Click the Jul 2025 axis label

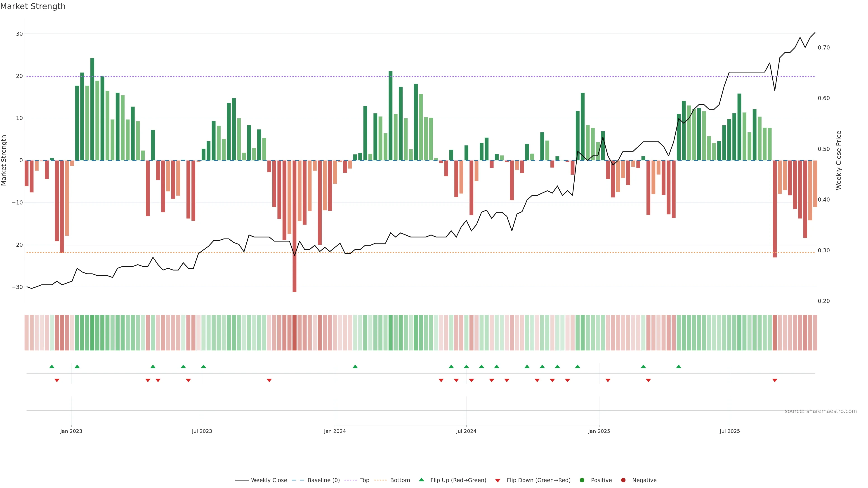pyautogui.click(x=729, y=431)
